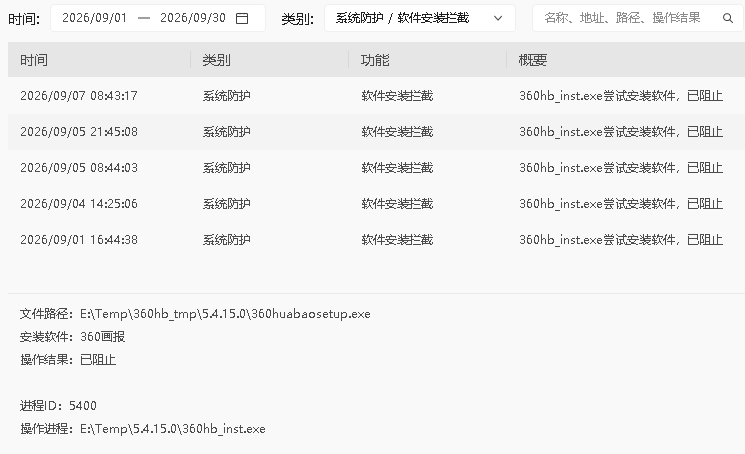Image resolution: width=745 pixels, height=454 pixels.
Task: Click the summary of the 16:44:38 row
Action: [621, 240]
